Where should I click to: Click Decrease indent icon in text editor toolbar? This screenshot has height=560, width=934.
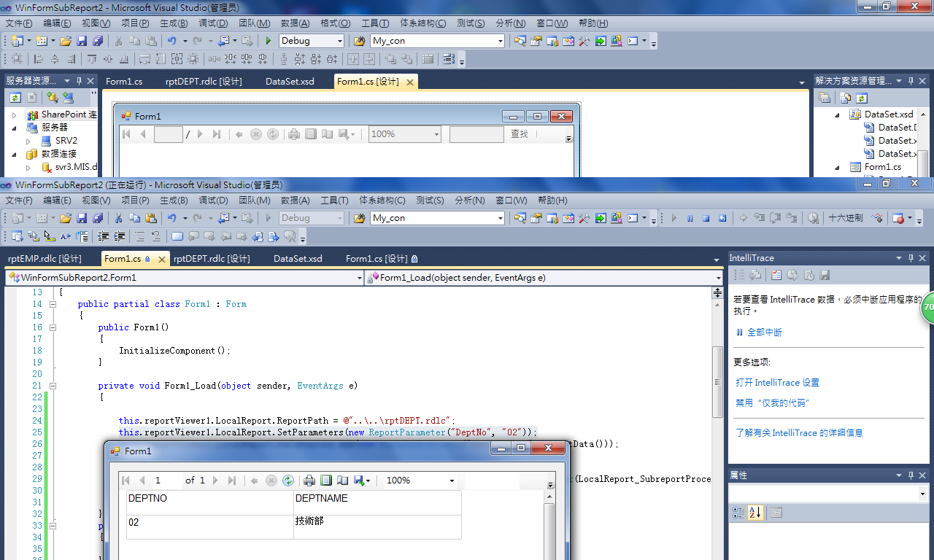coord(103,236)
